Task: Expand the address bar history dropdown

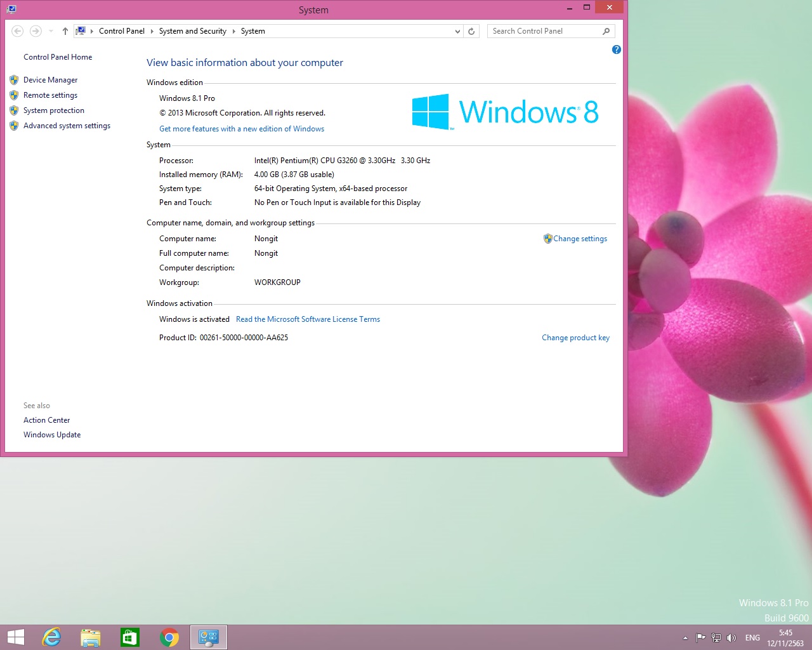Action: [458, 31]
